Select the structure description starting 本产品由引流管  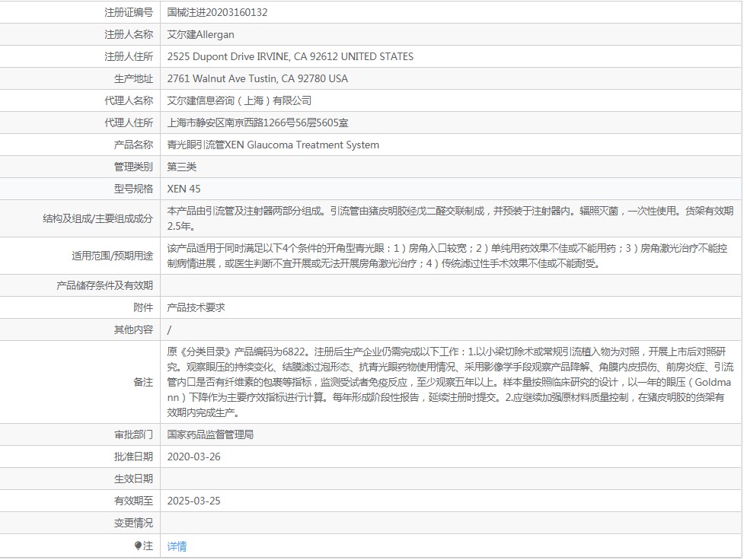[450, 218]
